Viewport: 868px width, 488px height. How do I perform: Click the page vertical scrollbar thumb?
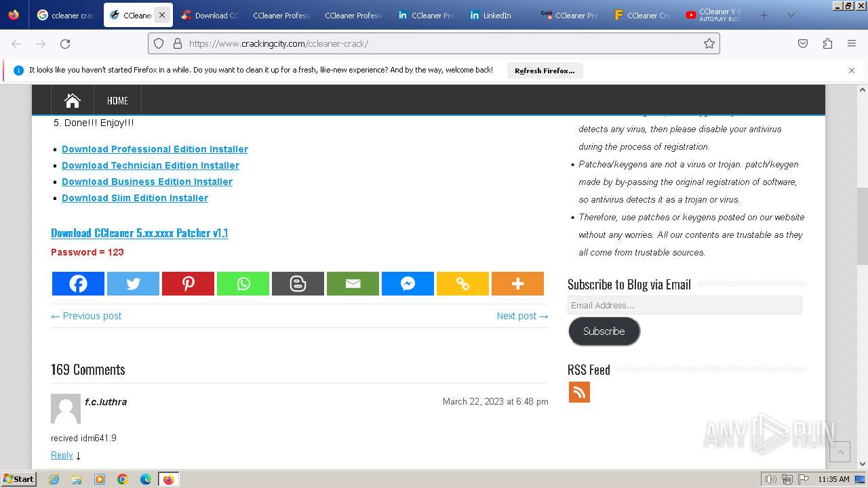click(x=863, y=226)
